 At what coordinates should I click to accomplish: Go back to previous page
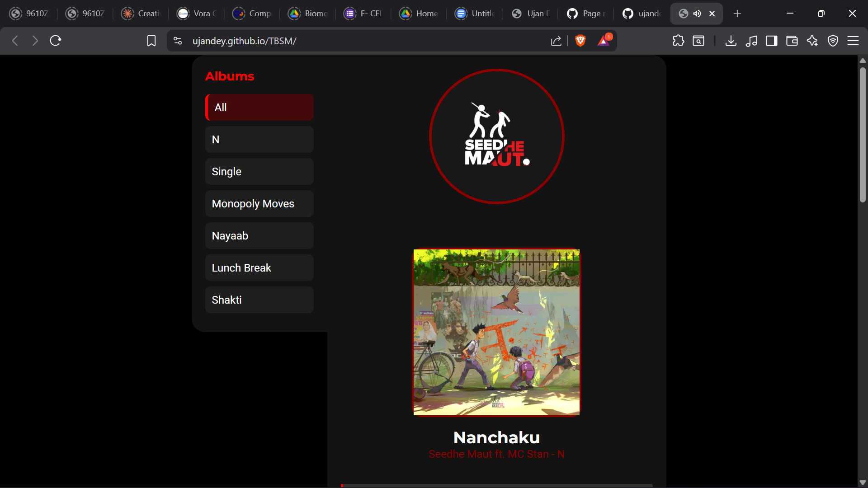pyautogui.click(x=15, y=41)
